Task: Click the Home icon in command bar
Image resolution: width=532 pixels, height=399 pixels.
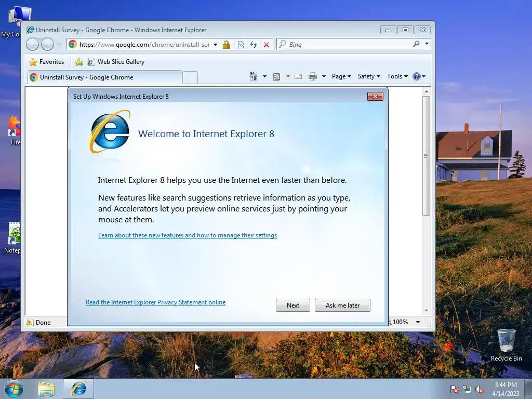Action: (x=254, y=76)
